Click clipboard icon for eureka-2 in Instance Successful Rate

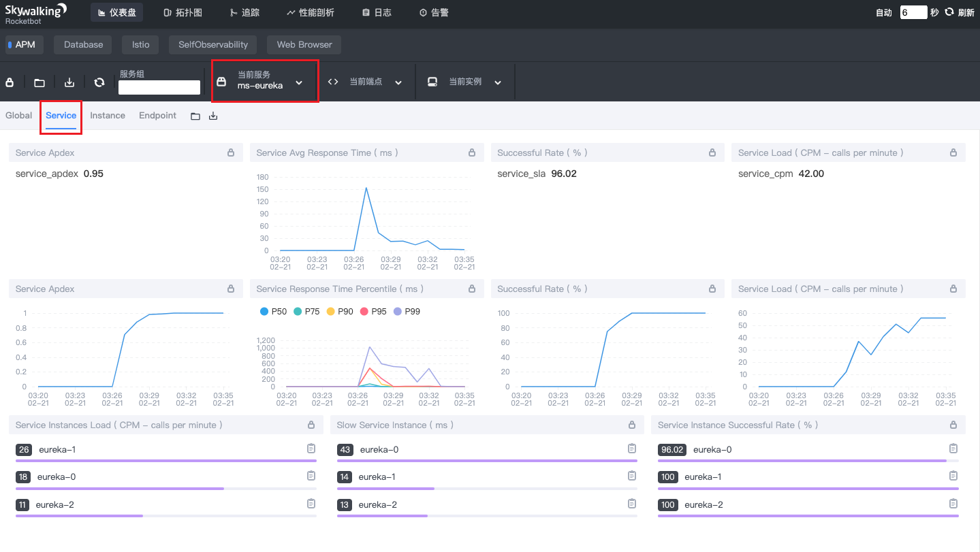[953, 504]
